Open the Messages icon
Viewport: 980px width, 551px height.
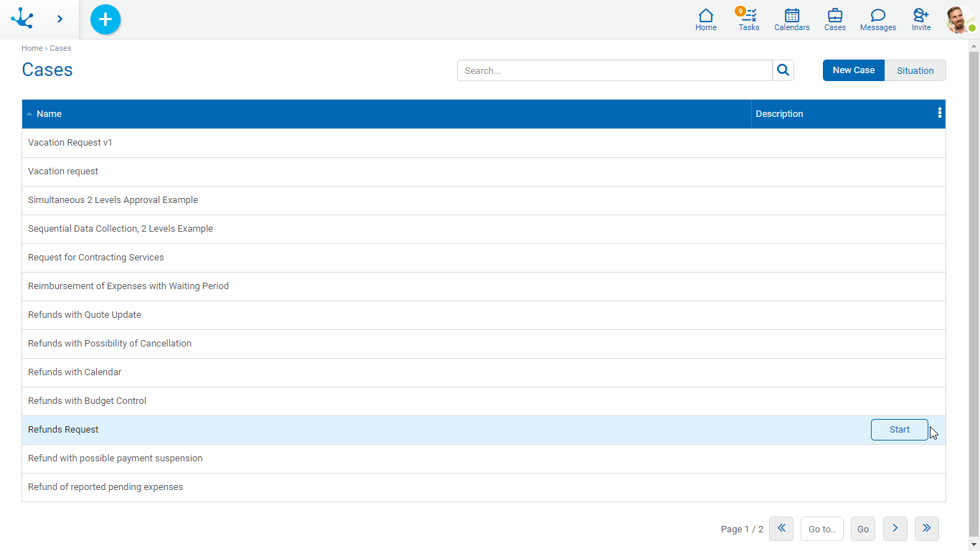[x=877, y=19]
